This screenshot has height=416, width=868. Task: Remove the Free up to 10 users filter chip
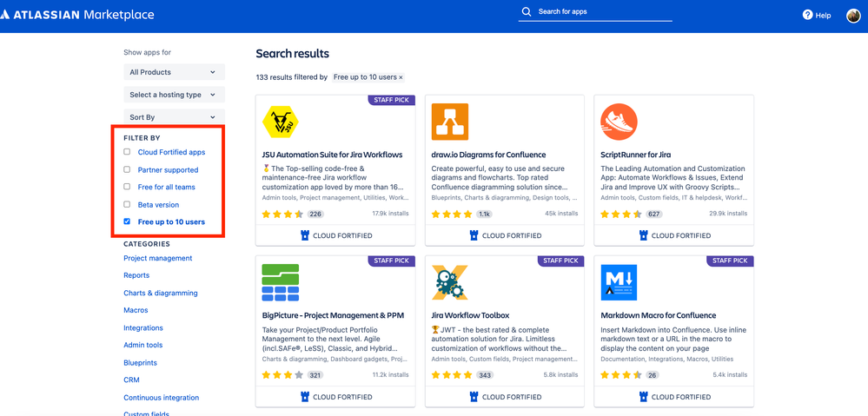click(x=401, y=77)
